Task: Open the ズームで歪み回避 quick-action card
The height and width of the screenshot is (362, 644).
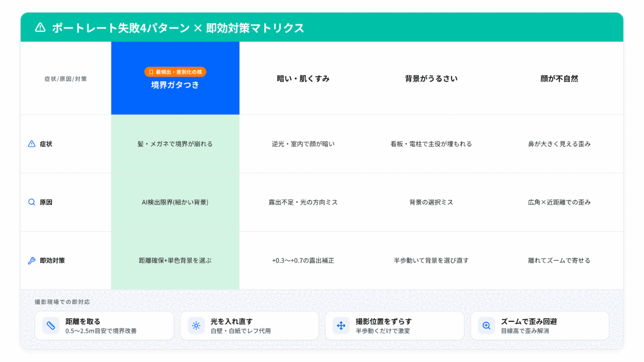Action: point(540,326)
